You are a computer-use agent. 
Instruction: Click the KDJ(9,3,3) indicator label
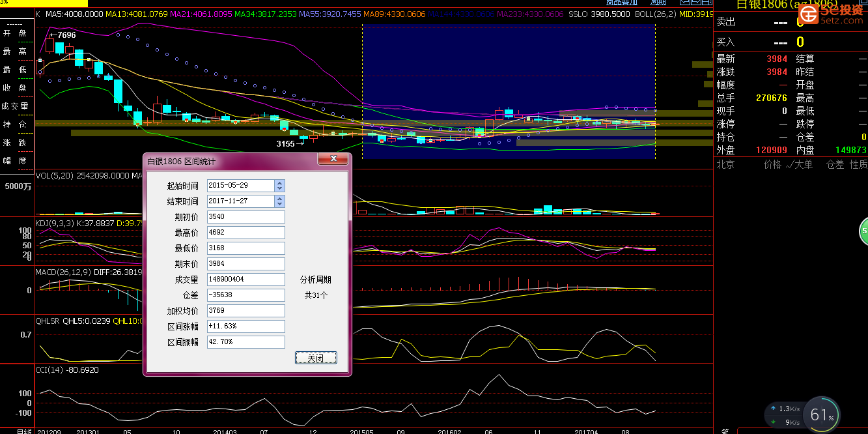tap(55, 223)
